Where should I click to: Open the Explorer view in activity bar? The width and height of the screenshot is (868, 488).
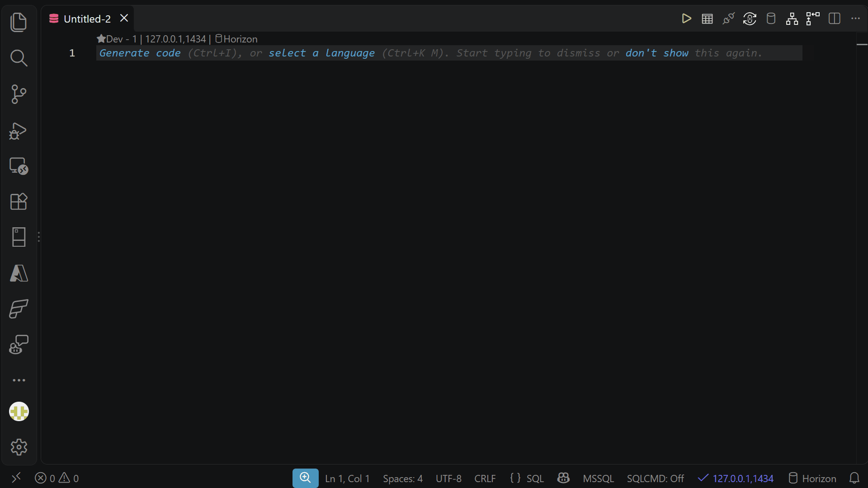coord(19,22)
